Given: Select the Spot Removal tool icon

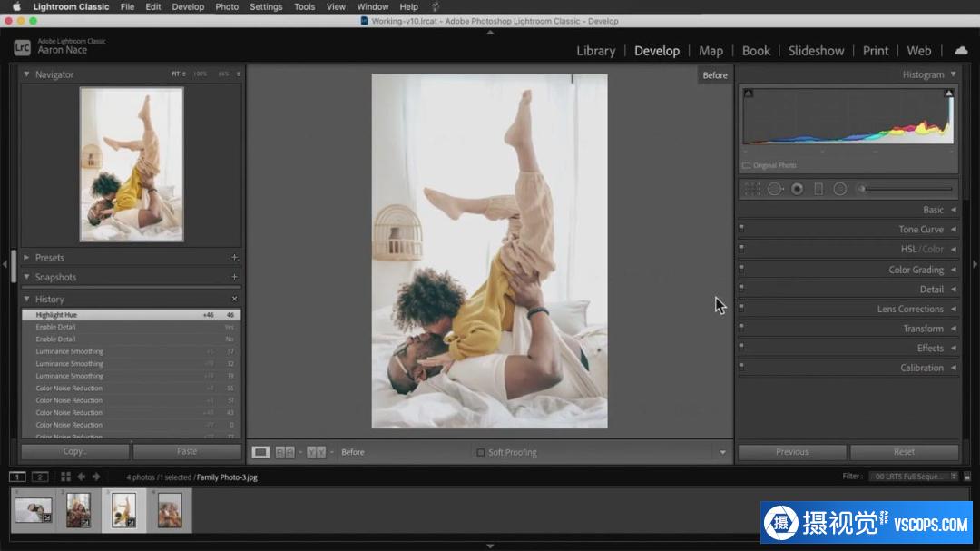Looking at the screenshot, I should tap(775, 189).
